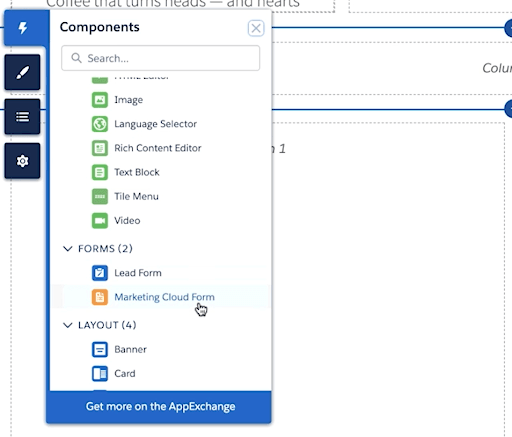Click the Card component label
The height and width of the screenshot is (437, 512).
click(x=125, y=374)
